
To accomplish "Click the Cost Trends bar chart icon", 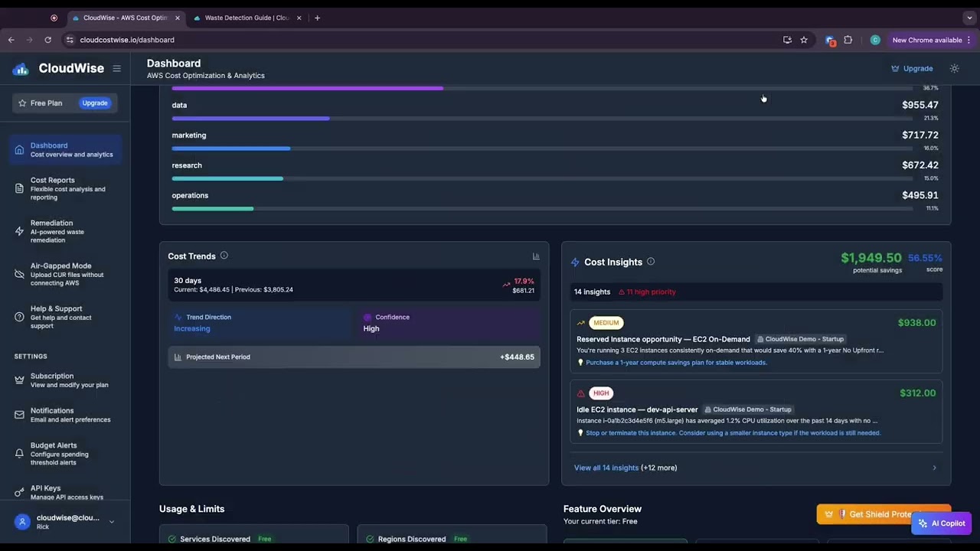I will (536, 256).
